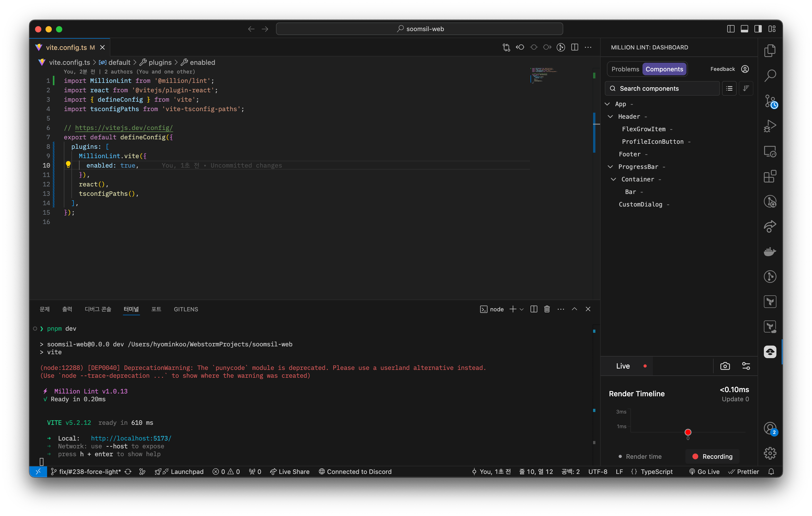Click the profile icon next to Feedback

[745, 69]
